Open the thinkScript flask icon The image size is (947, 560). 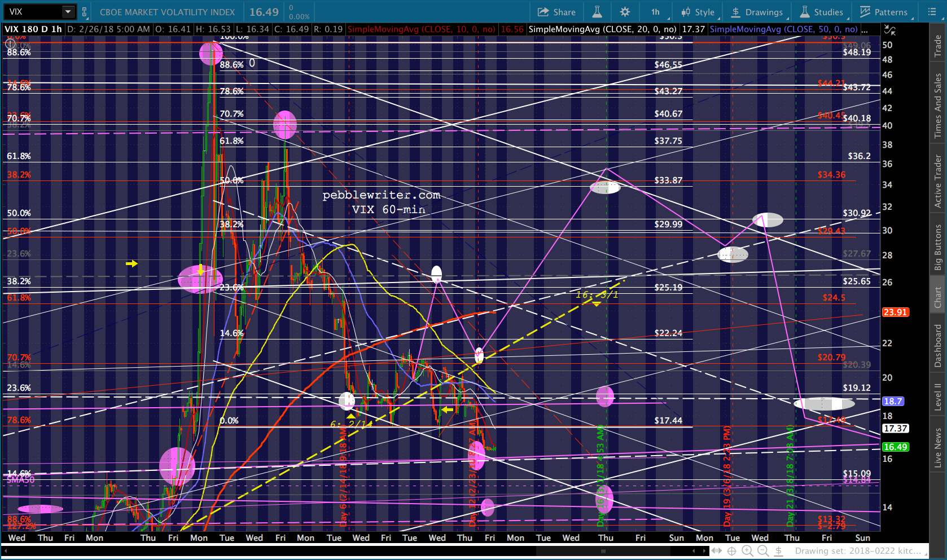point(597,12)
